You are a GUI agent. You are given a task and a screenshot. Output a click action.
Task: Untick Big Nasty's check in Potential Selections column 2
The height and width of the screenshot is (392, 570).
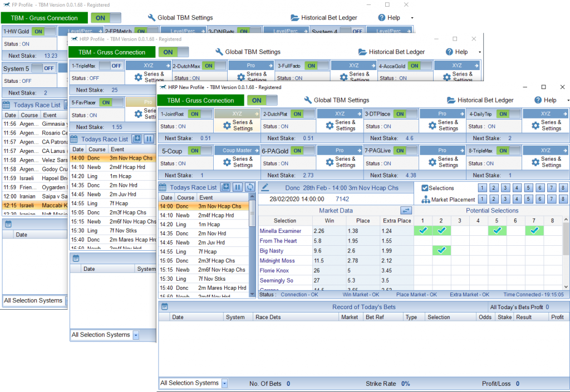(x=441, y=250)
